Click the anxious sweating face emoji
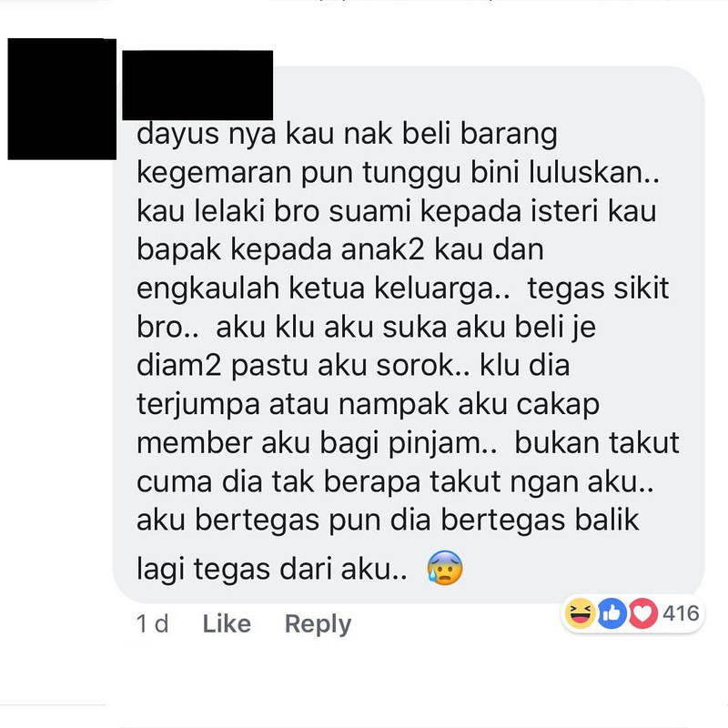Image resolution: width=728 pixels, height=728 pixels. 445,567
